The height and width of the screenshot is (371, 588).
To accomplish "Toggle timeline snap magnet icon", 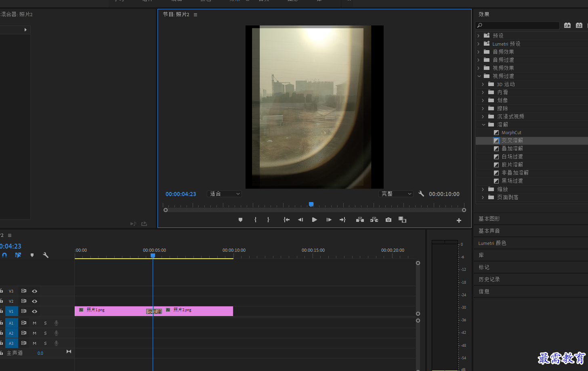I will pyautogui.click(x=4, y=255).
